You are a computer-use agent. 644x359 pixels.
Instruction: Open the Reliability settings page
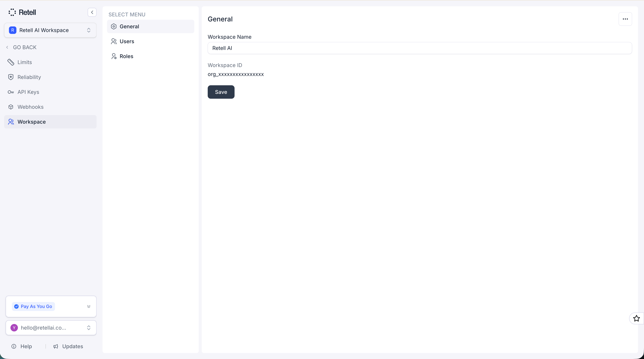50,77
